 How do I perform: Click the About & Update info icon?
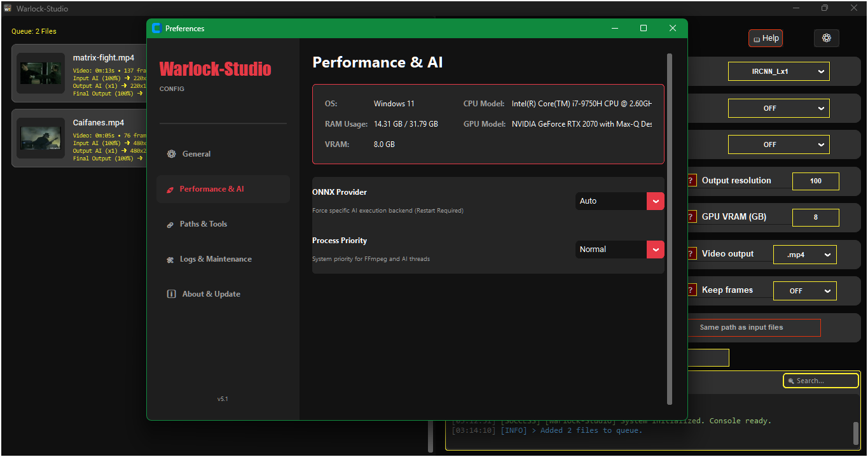(171, 294)
